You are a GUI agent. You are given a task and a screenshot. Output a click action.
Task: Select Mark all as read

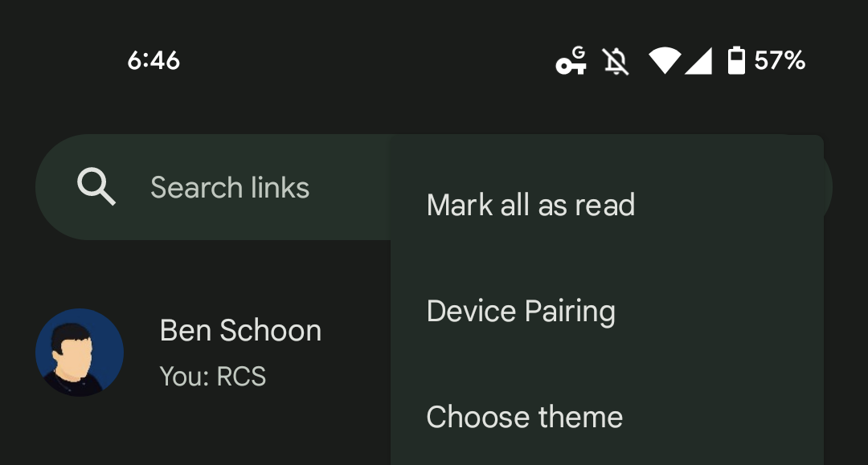click(x=530, y=205)
